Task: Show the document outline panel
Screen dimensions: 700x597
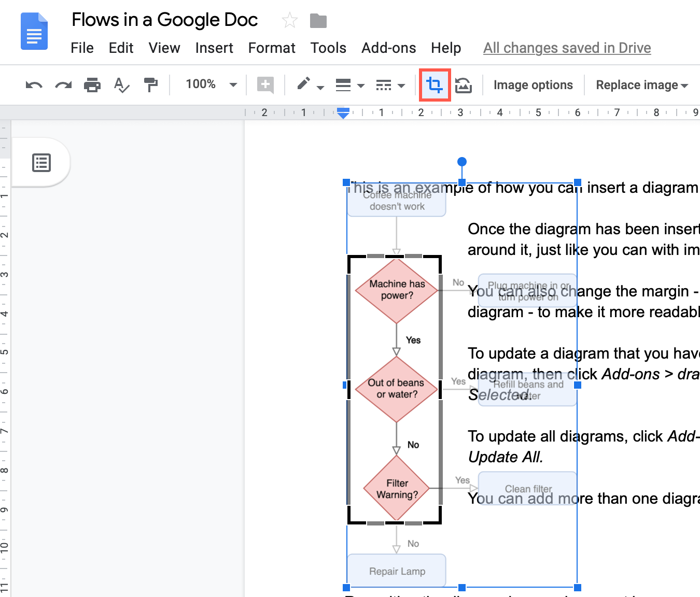Action: [41, 162]
